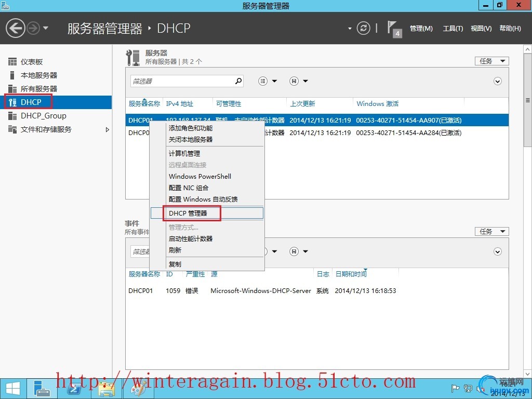Image resolution: width=532 pixels, height=399 pixels.
Task: Select the DHCP role in the sidebar
Action: pos(56,102)
